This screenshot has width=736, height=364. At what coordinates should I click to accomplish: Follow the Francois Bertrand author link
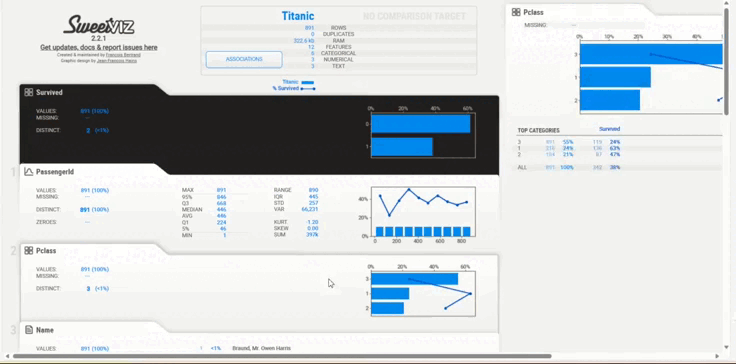123,55
